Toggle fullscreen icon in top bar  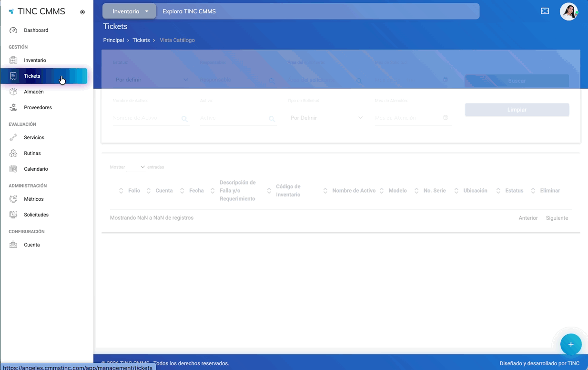[x=545, y=11]
